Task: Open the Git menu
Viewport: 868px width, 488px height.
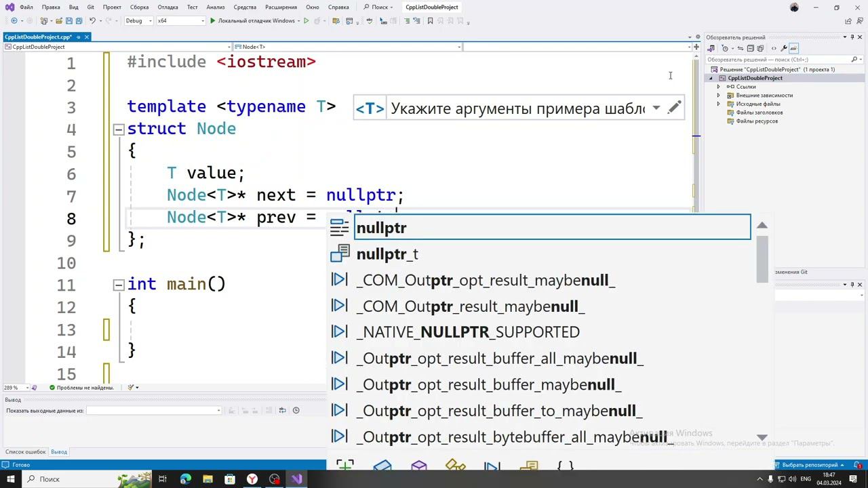Action: point(90,7)
